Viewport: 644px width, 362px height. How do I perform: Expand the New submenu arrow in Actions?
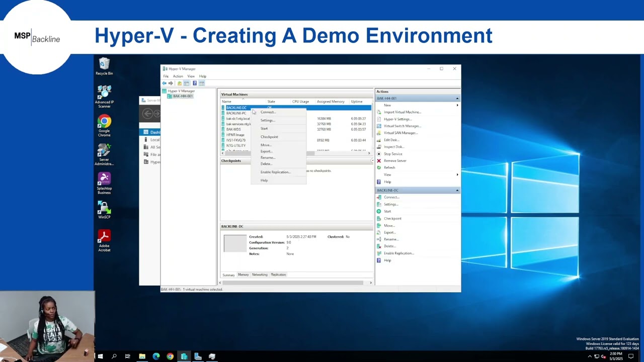pyautogui.click(x=457, y=105)
